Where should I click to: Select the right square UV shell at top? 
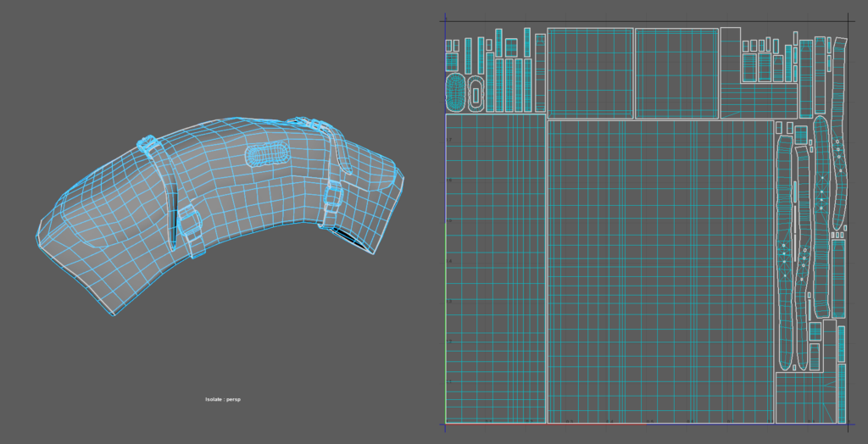tap(676, 73)
